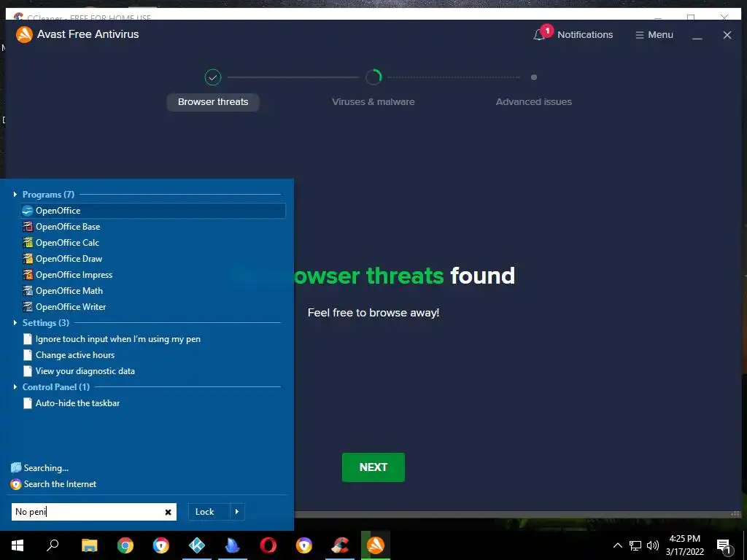Select the Advanced issues step label
This screenshot has width=747, height=560.
(x=533, y=102)
